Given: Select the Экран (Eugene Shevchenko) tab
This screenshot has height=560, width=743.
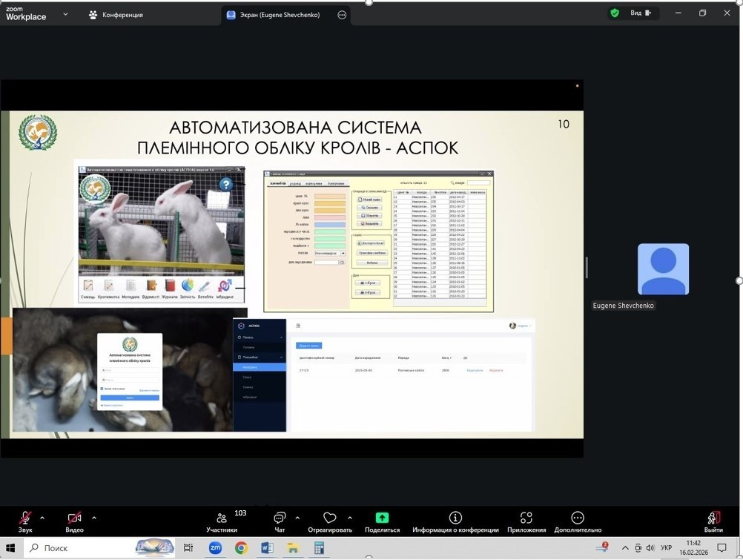Looking at the screenshot, I should pyautogui.click(x=276, y=14).
